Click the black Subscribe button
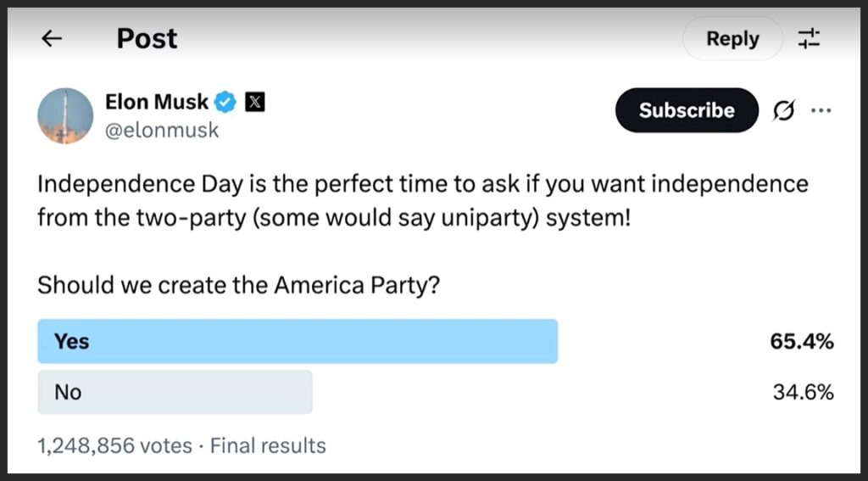868x481 pixels. click(x=686, y=110)
